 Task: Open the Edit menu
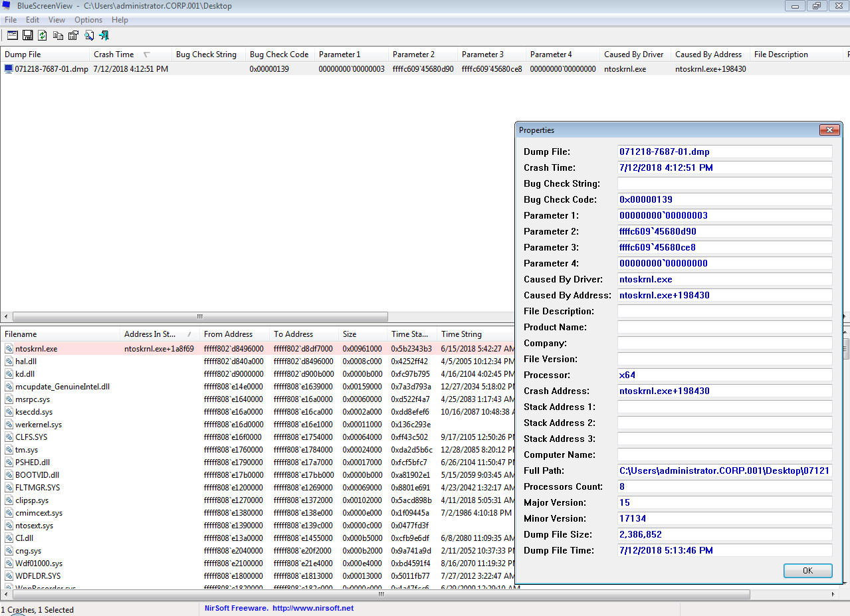tap(33, 20)
